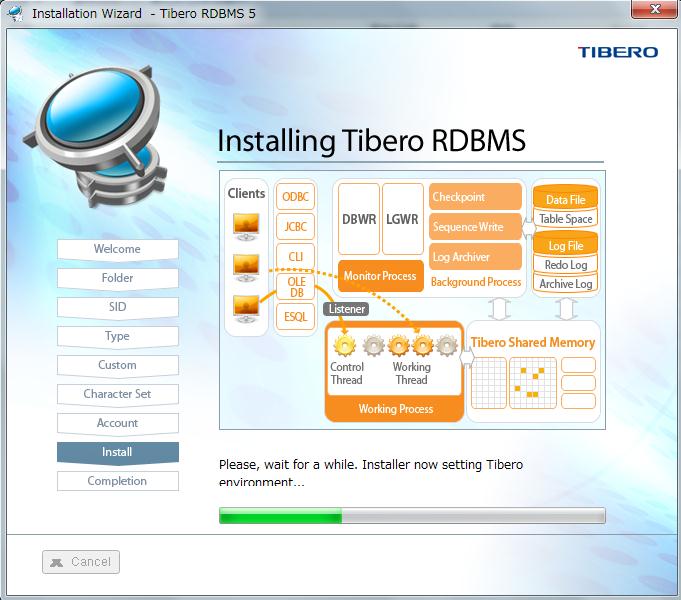681x600 pixels.
Task: Click the LGWR block
Action: click(403, 219)
